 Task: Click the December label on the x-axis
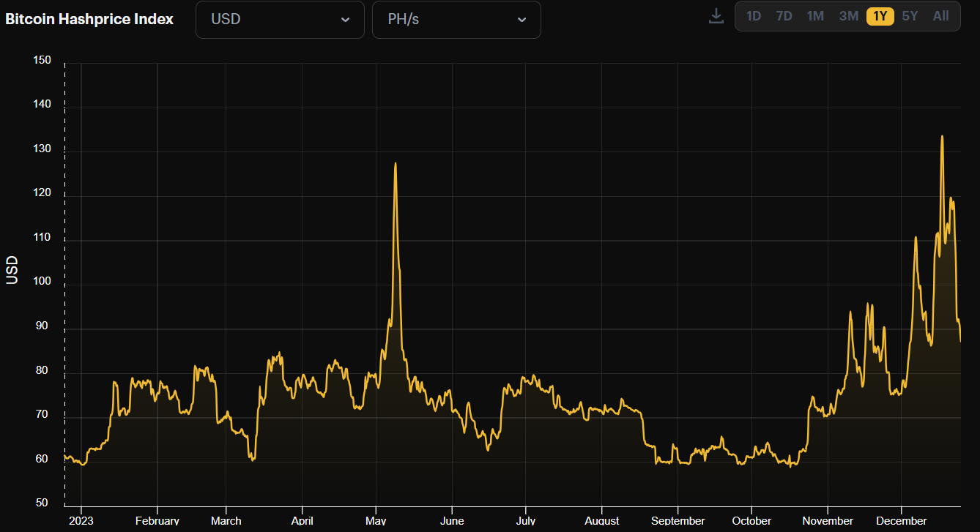pyautogui.click(x=902, y=521)
